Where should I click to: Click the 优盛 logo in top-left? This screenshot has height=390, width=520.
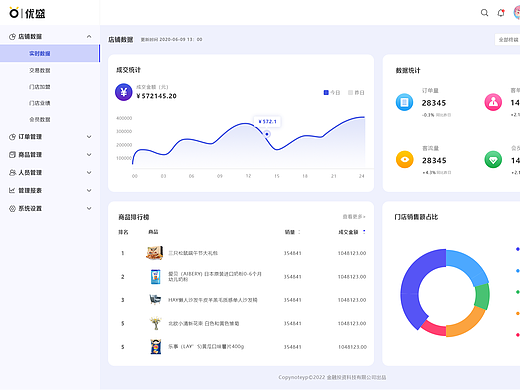click(x=27, y=13)
